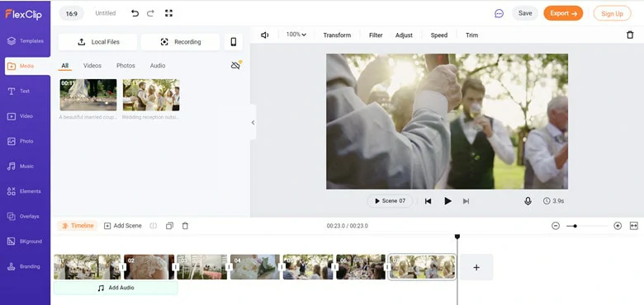Duplicate scene icon in timeline toolbar
Image resolution: width=644 pixels, height=305 pixels.
pyautogui.click(x=169, y=226)
